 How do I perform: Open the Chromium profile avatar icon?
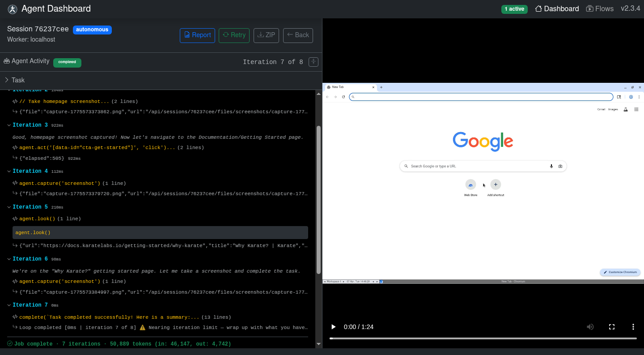[631, 97]
